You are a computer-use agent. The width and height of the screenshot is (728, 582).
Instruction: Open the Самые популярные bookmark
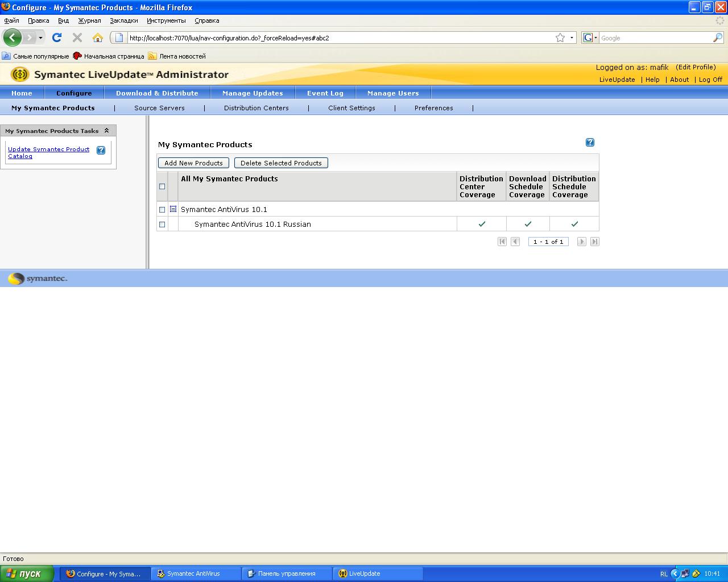[x=35, y=56]
